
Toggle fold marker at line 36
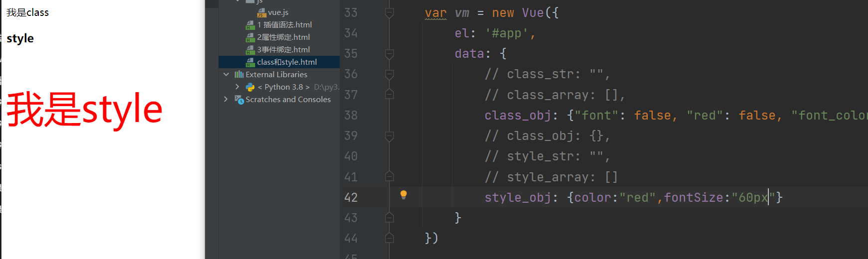coord(390,74)
